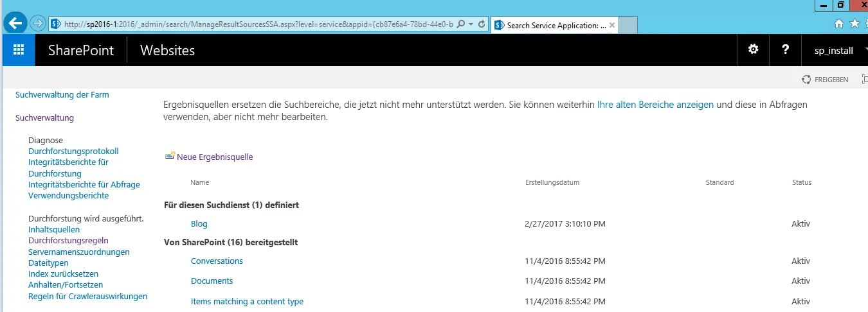
Task: Open Inhaltsquellen
Action: (54, 229)
